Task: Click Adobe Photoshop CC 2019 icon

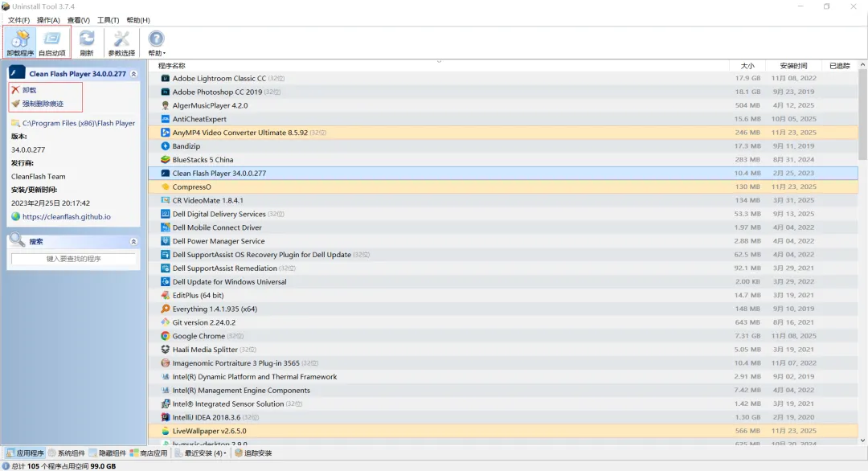Action: coord(165,92)
